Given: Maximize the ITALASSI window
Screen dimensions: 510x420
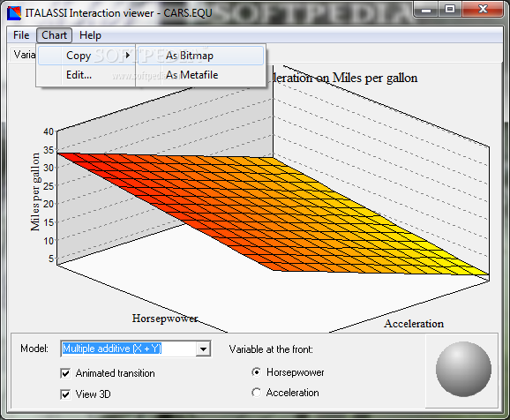Looking at the screenshot, I should [x=450, y=10].
